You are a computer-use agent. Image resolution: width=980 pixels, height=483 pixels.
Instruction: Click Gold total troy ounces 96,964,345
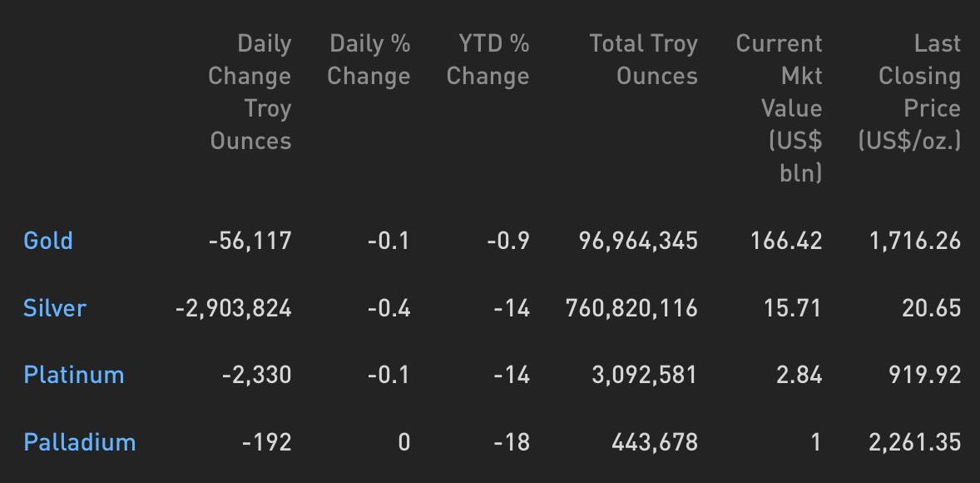(x=638, y=241)
